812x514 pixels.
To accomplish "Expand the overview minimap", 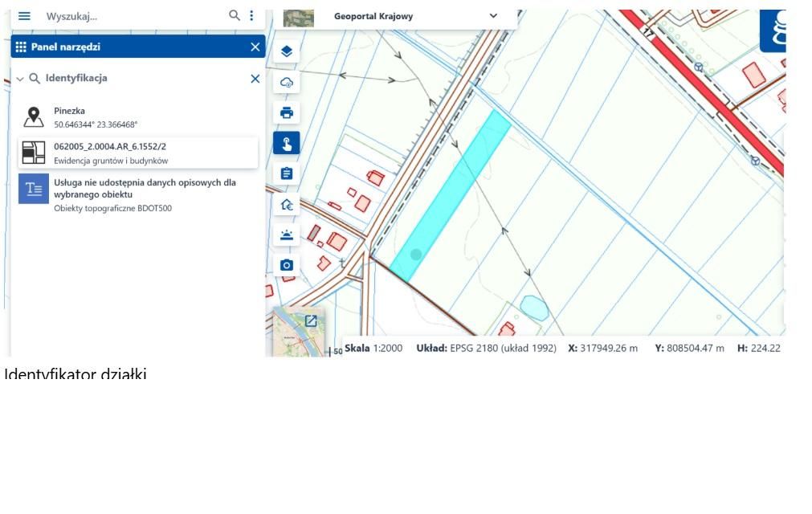I will [x=311, y=321].
